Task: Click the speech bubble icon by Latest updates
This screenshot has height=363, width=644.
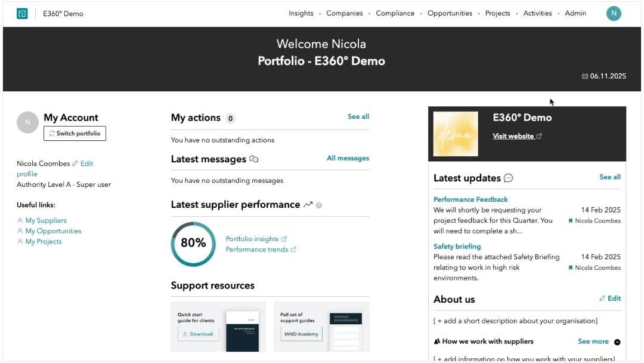Action: coord(509,178)
